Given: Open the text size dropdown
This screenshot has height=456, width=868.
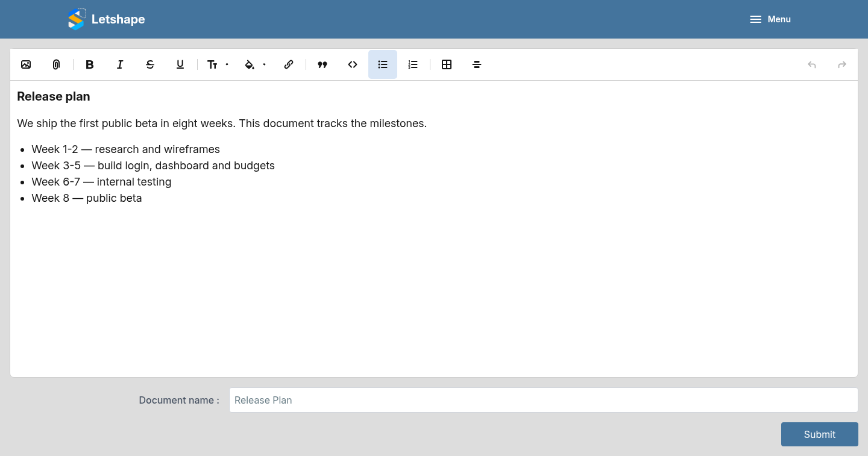Looking at the screenshot, I should pos(218,64).
